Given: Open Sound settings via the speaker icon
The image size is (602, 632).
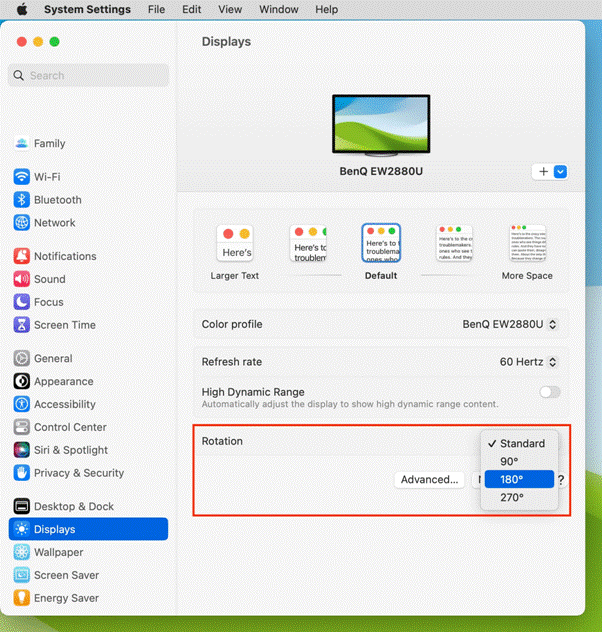Looking at the screenshot, I should click(22, 279).
